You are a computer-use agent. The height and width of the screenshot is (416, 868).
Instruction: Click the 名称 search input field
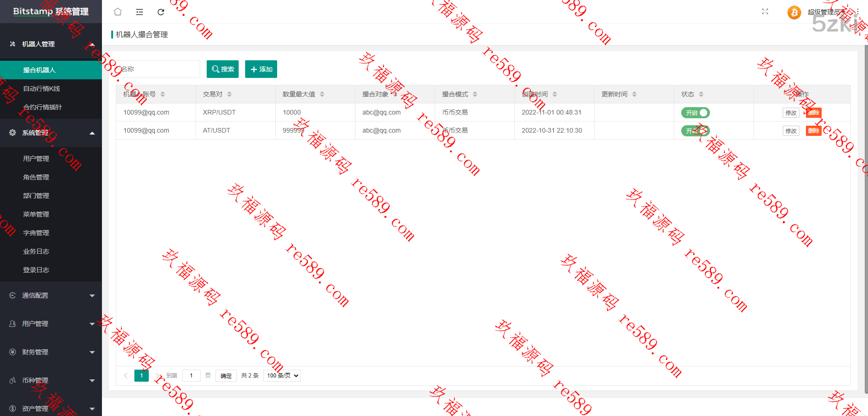click(158, 69)
